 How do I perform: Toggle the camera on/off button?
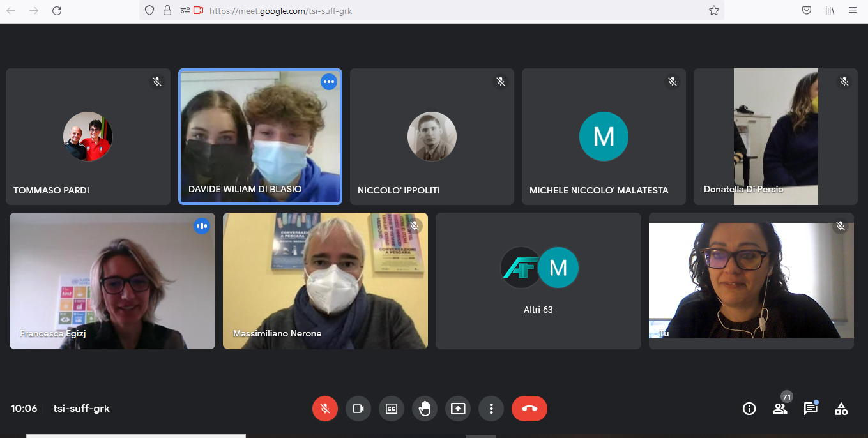(358, 409)
